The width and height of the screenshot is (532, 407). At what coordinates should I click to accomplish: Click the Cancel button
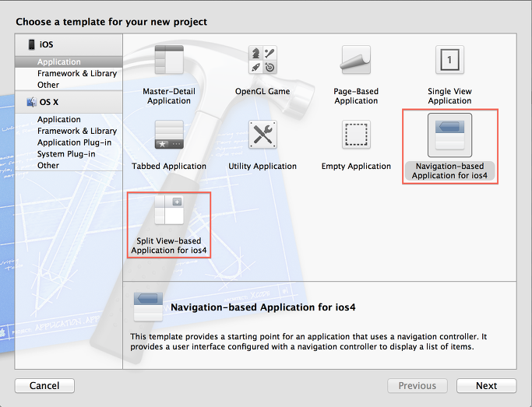tap(44, 386)
